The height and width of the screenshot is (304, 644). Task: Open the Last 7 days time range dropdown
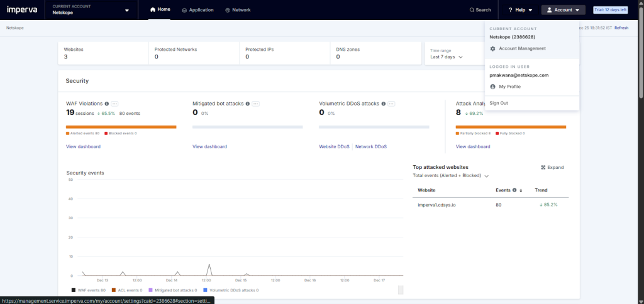point(447,57)
